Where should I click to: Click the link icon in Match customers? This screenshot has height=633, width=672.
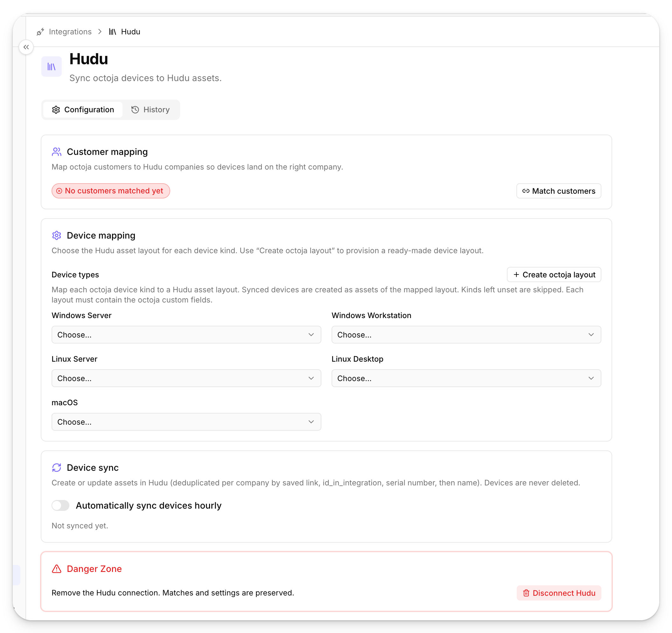pos(526,191)
